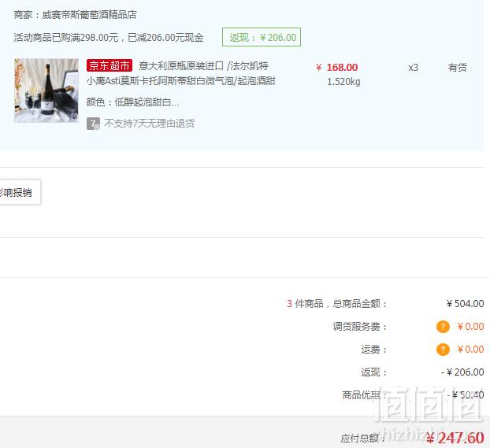
Task: Click the payable total ¥247.60
Action: tap(455, 438)
